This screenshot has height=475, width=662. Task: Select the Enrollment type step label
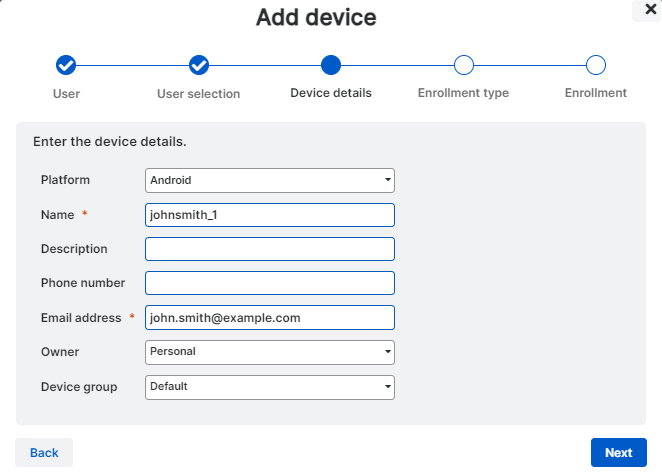463,93
